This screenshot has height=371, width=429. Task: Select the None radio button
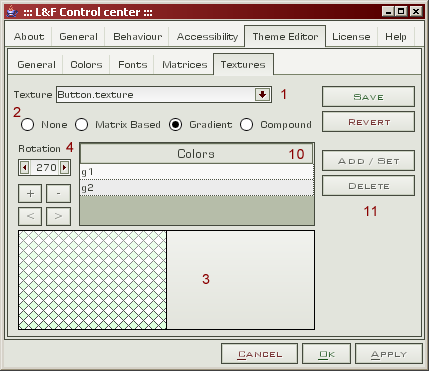27,125
